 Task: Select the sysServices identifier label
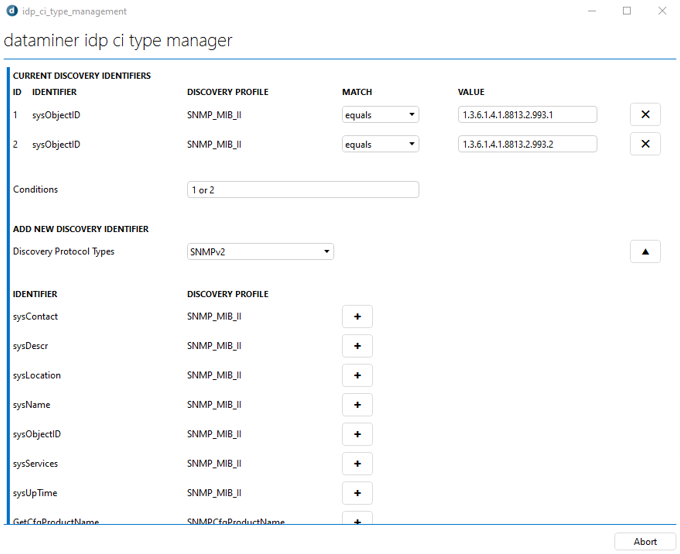click(x=35, y=464)
